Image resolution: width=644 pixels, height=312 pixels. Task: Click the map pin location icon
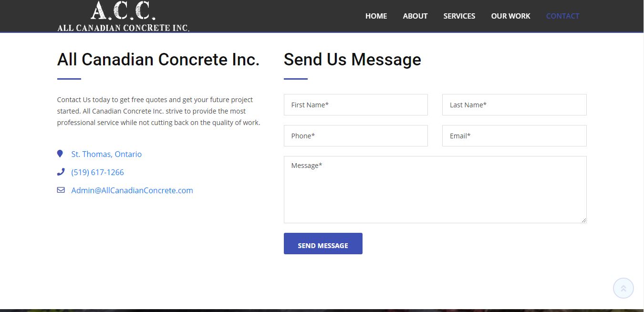[60, 154]
